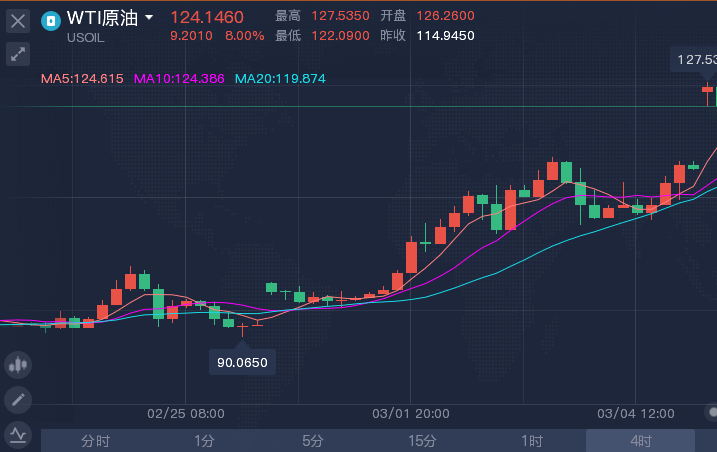Click the previous close 114.9450
717x452 pixels.
[445, 36]
